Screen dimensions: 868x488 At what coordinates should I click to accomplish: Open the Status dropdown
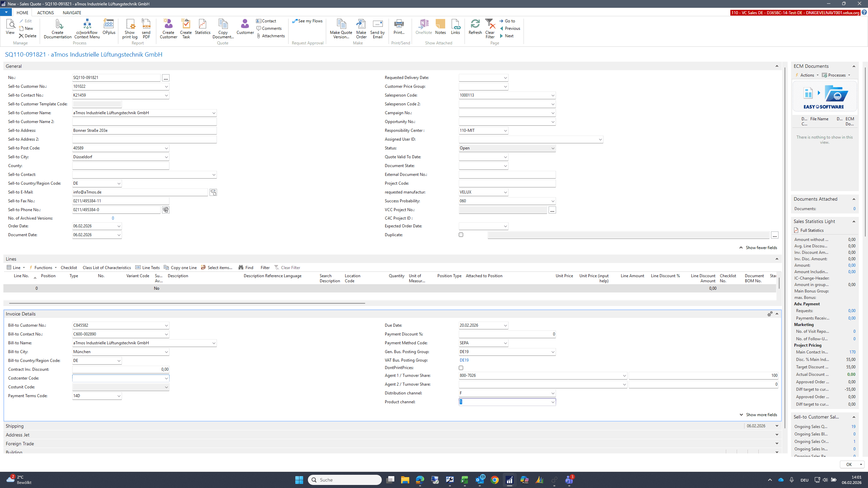coord(552,148)
